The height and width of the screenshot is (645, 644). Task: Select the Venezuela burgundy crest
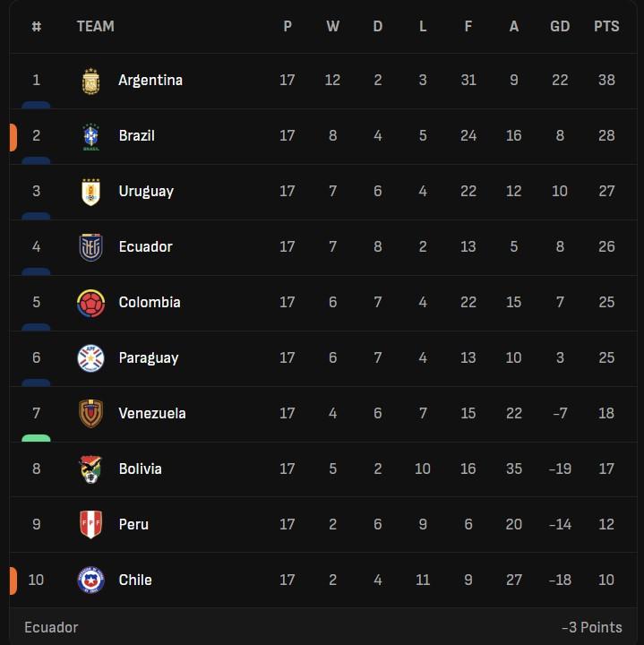click(x=90, y=413)
